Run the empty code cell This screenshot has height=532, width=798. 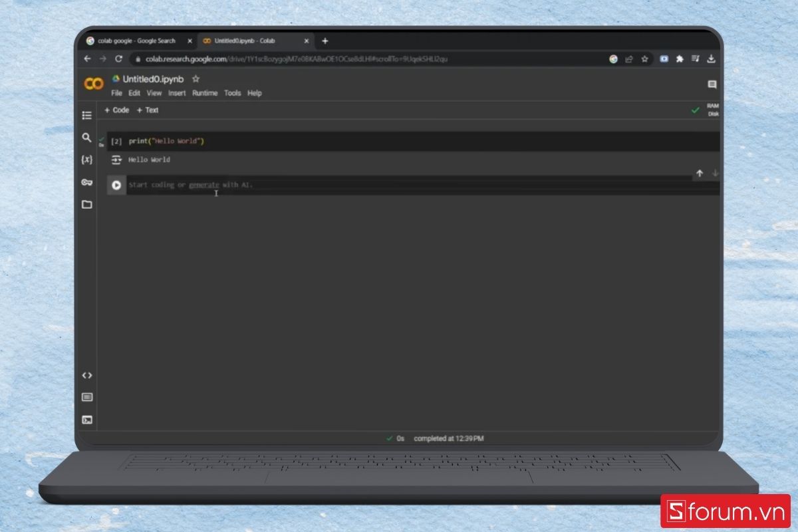tap(116, 186)
